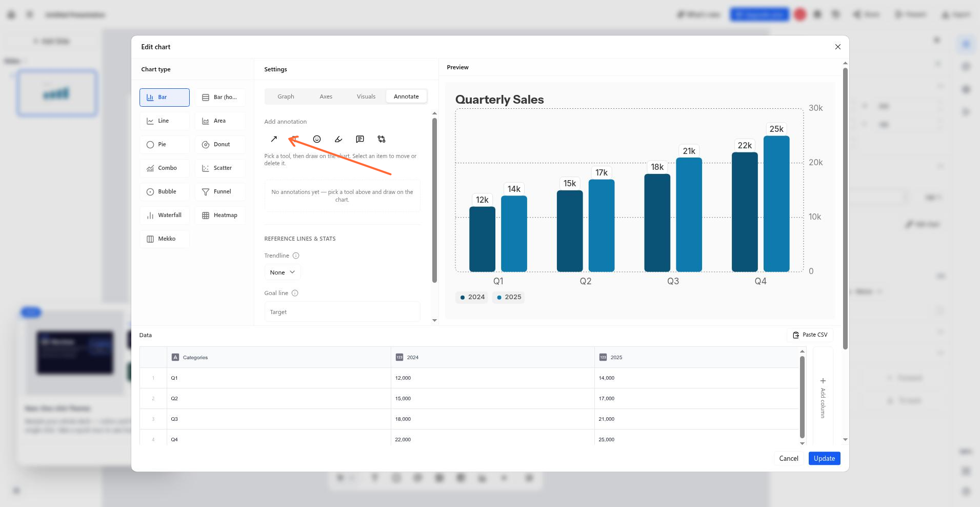This screenshot has height=507, width=980.
Task: Click the 2025 legend item in preview
Action: tap(509, 297)
